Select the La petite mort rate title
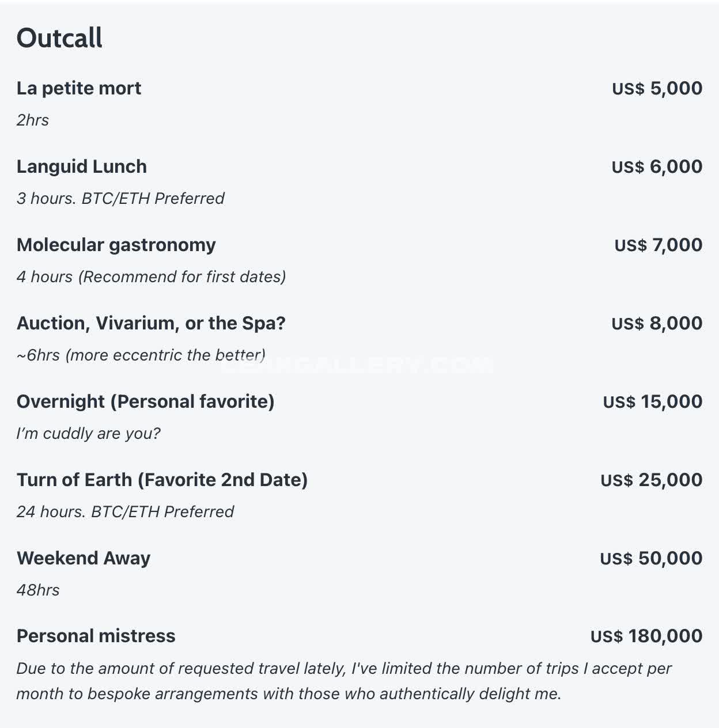The image size is (719, 728). tap(79, 88)
